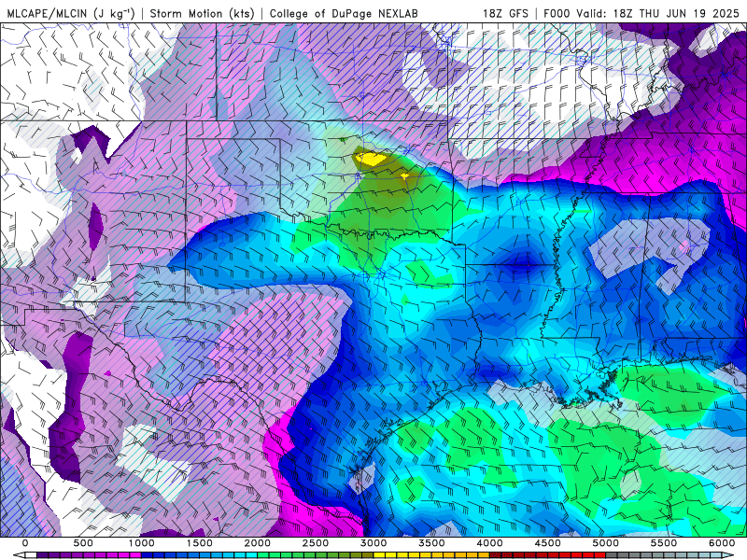The height and width of the screenshot is (560, 747).
Task: Click the 1500 tick label on color scale
Action: pyautogui.click(x=199, y=543)
